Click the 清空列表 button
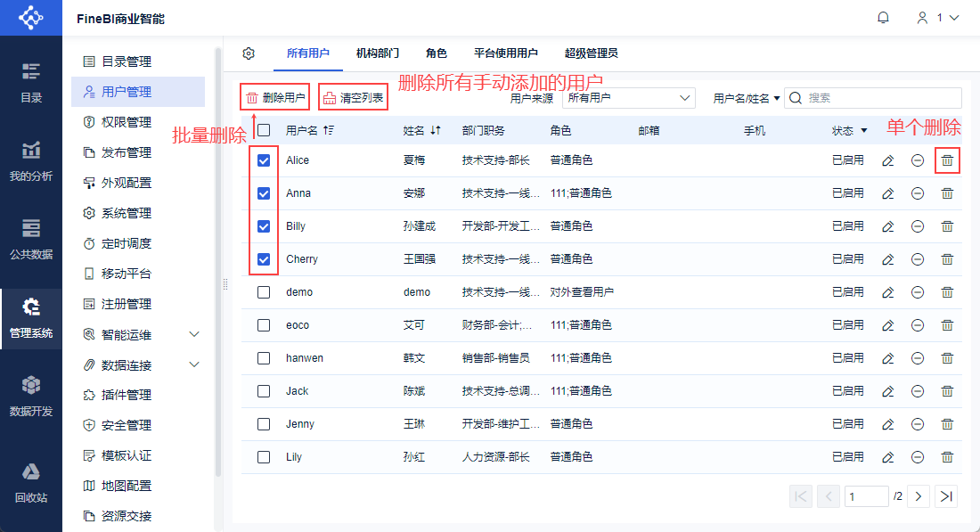Image resolution: width=980 pixels, height=532 pixels. click(353, 96)
